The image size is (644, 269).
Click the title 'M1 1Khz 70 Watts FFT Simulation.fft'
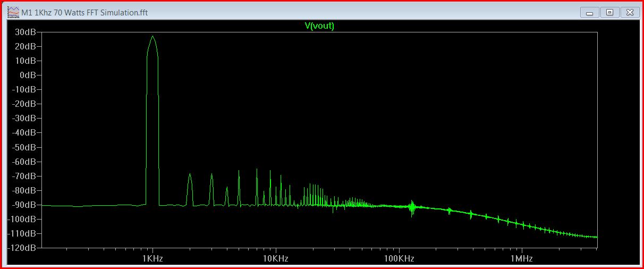tap(84, 12)
